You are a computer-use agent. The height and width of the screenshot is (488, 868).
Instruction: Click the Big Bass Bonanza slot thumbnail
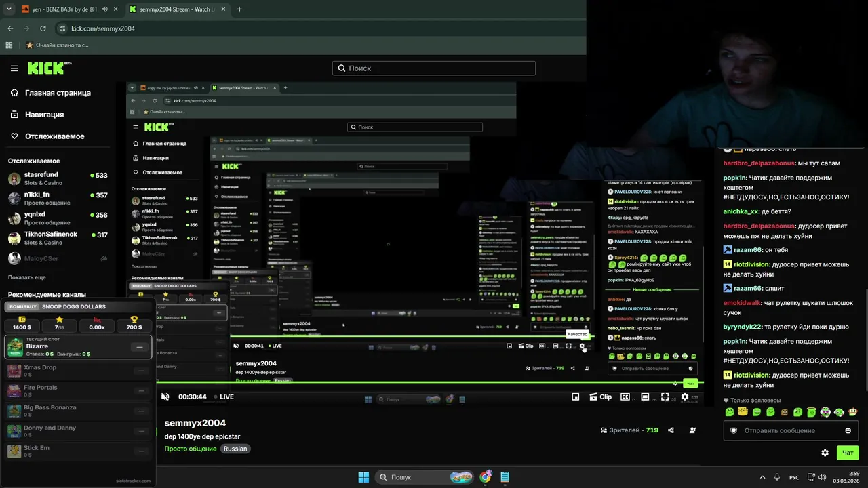[14, 411]
